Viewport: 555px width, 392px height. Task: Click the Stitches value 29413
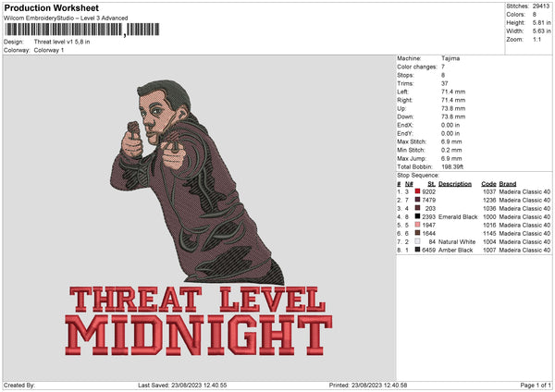pyautogui.click(x=541, y=6)
